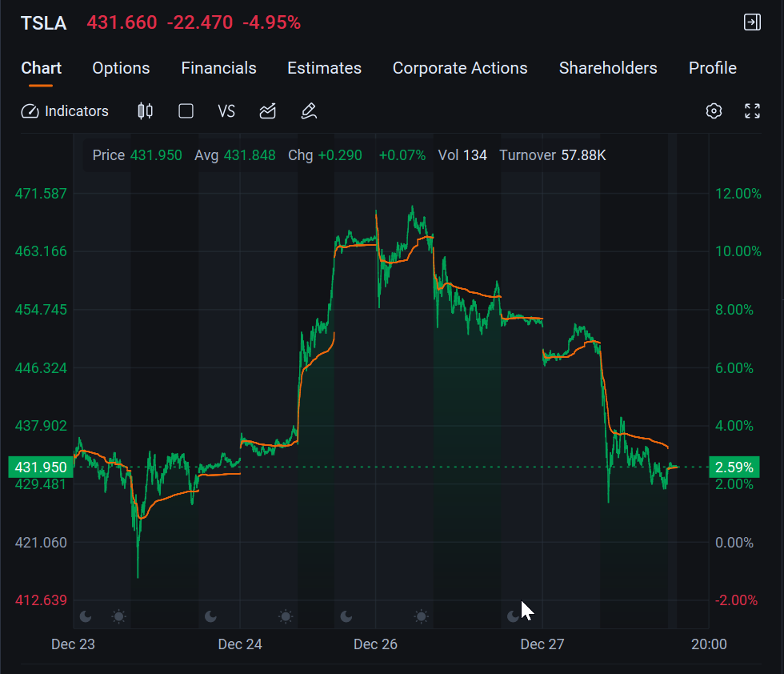
Task: Click the Dec 26 date marker
Action: pos(376,644)
